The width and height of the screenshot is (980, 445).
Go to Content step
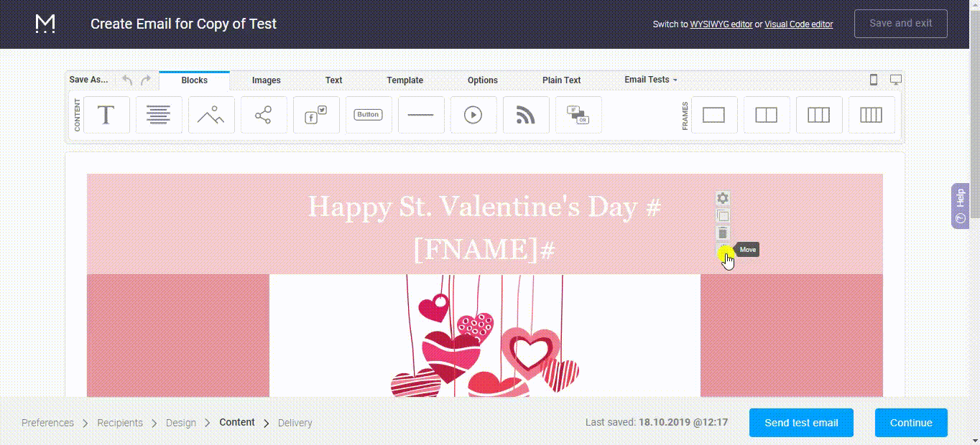click(x=237, y=422)
